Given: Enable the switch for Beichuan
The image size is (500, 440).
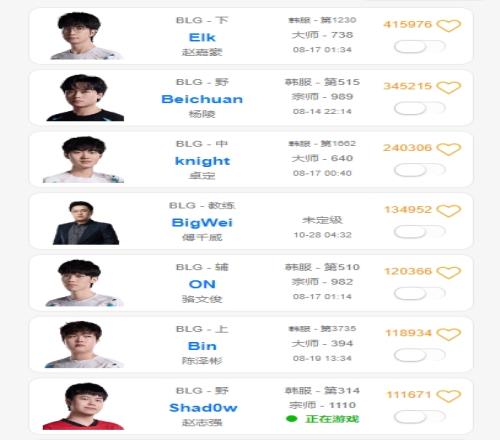Looking at the screenshot, I should [x=419, y=108].
